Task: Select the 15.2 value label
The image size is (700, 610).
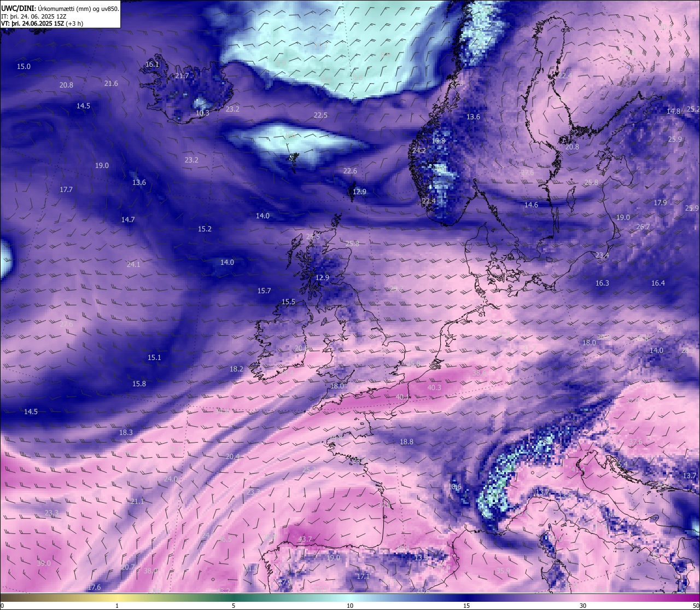Action: (205, 229)
